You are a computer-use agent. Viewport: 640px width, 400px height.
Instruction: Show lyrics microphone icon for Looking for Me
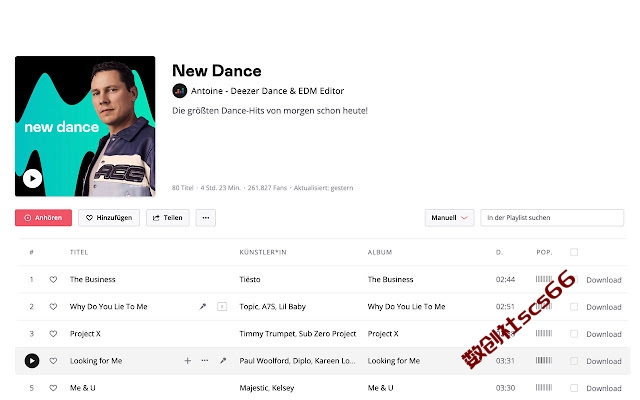223,361
